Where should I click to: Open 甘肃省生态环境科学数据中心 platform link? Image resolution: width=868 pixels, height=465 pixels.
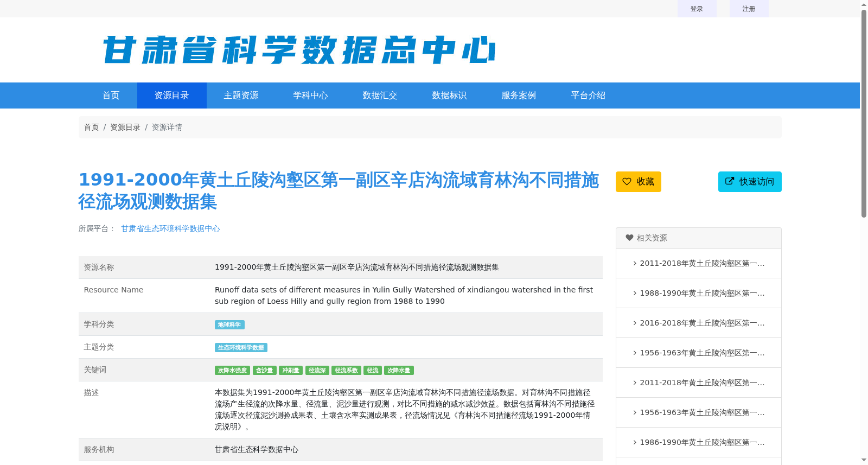(170, 229)
